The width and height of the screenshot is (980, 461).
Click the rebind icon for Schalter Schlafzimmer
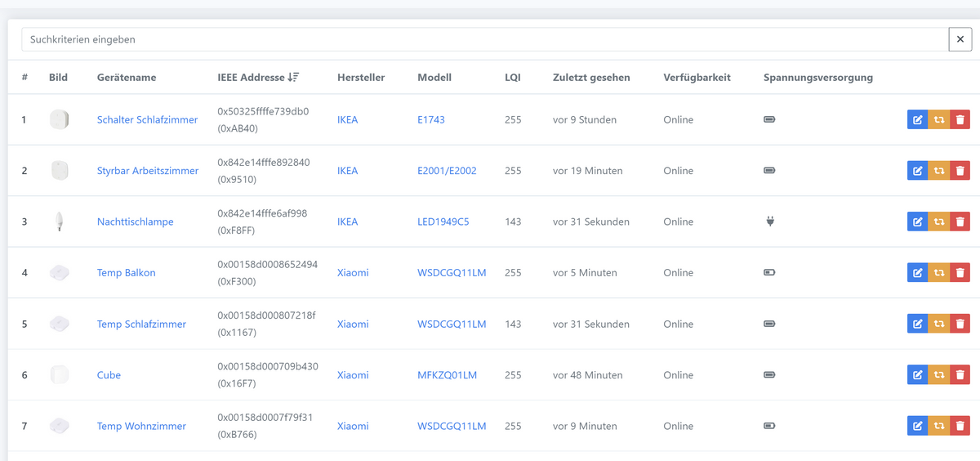tap(938, 120)
